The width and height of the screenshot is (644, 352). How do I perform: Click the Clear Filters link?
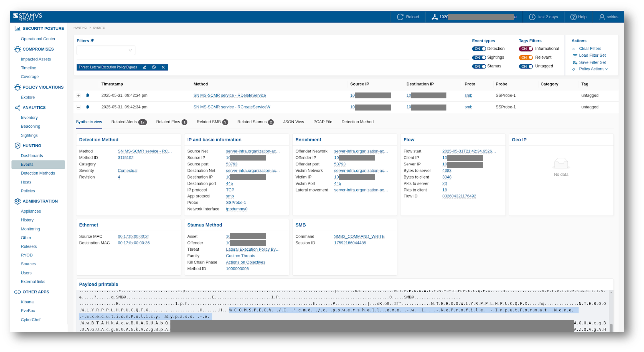point(590,48)
